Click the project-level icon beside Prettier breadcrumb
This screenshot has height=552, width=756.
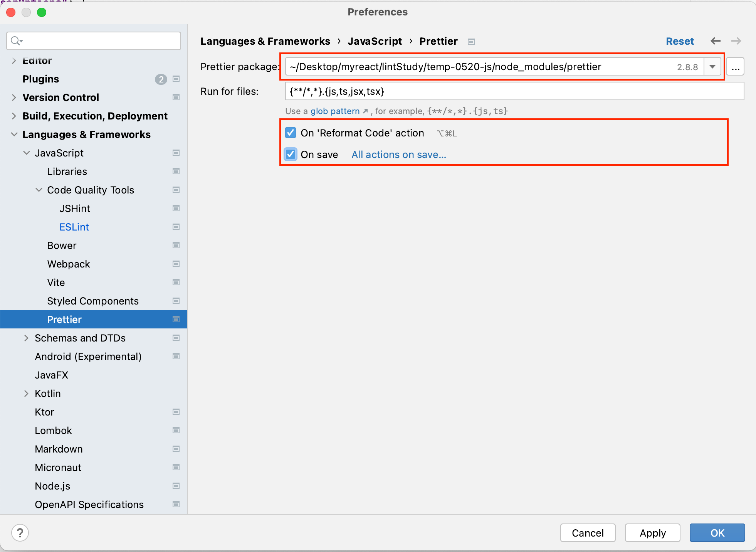click(471, 42)
